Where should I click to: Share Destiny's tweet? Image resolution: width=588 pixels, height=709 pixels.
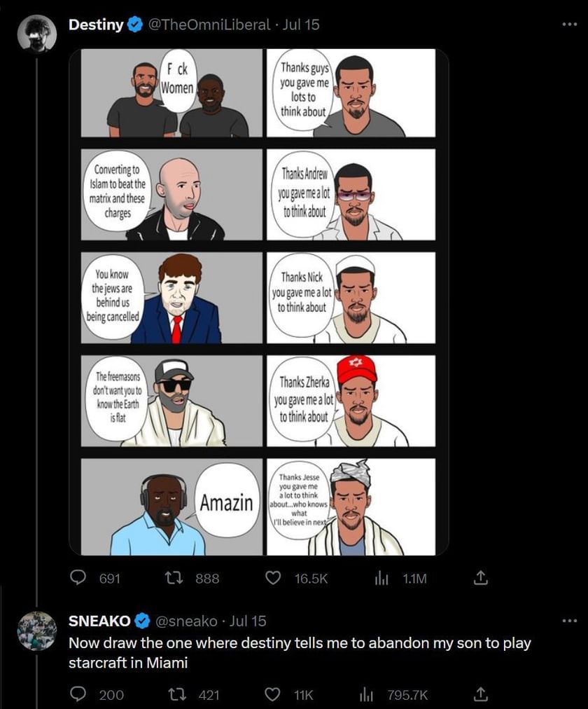coord(480,578)
